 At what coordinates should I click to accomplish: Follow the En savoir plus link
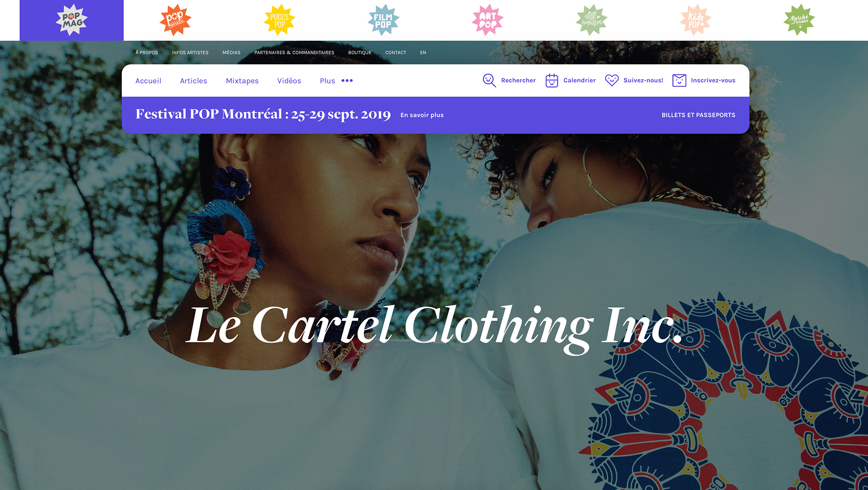pyautogui.click(x=422, y=115)
